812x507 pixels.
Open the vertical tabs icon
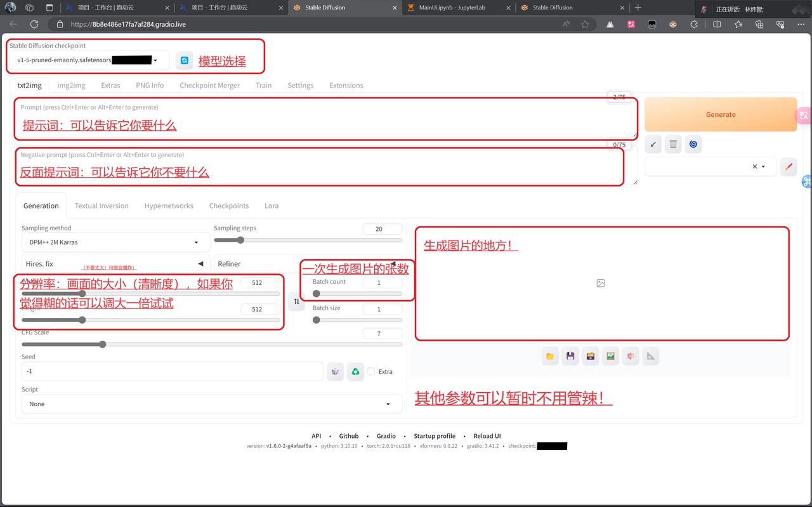[x=49, y=8]
